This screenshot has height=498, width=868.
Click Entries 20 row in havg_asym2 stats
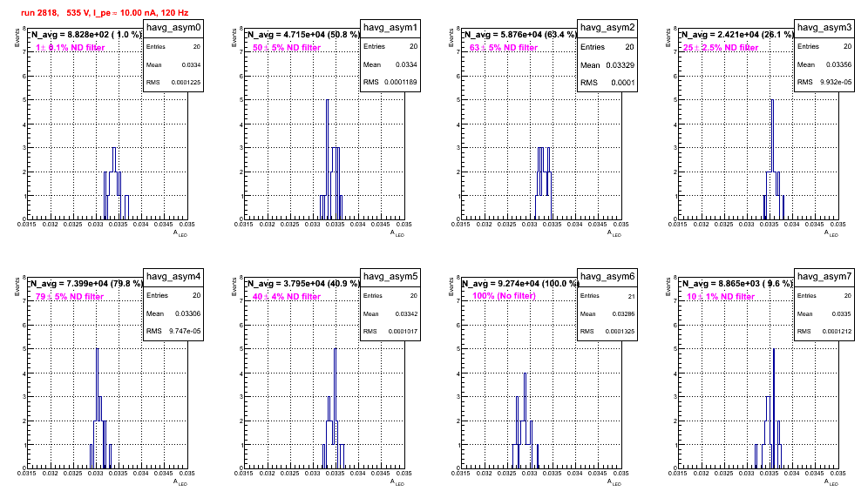(607, 47)
